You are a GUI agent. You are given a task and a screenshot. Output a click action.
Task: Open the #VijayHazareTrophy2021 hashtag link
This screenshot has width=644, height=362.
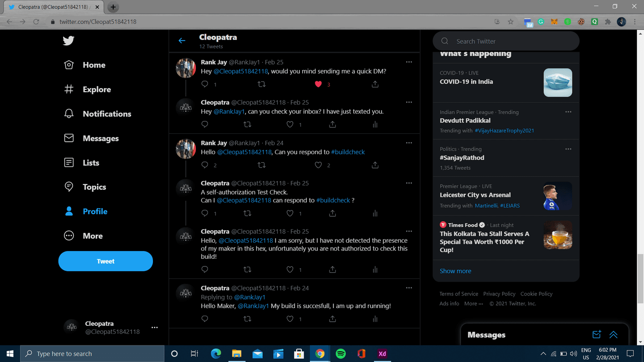point(504,130)
